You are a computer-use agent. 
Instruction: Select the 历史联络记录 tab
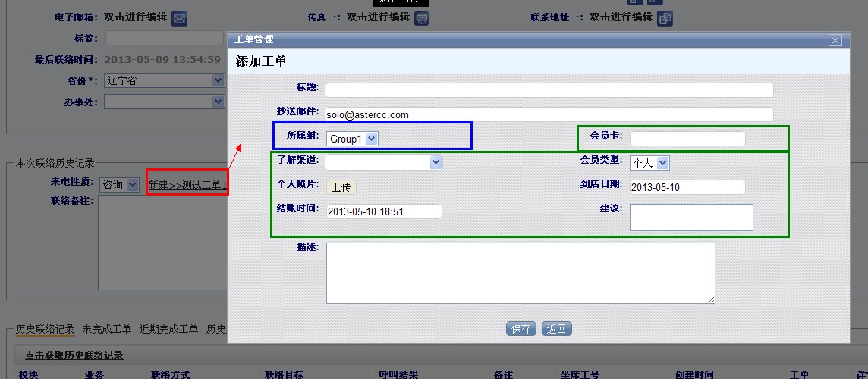point(46,329)
